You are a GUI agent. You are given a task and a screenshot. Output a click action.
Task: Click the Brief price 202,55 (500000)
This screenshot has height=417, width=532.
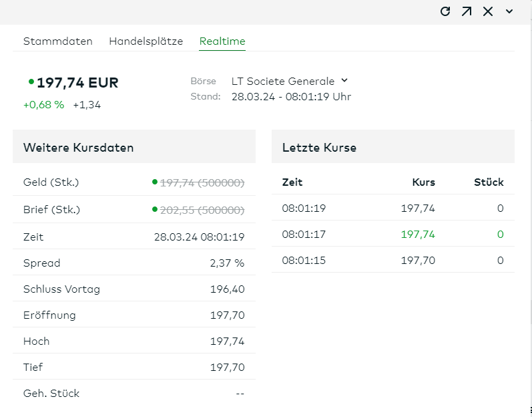pyautogui.click(x=202, y=210)
